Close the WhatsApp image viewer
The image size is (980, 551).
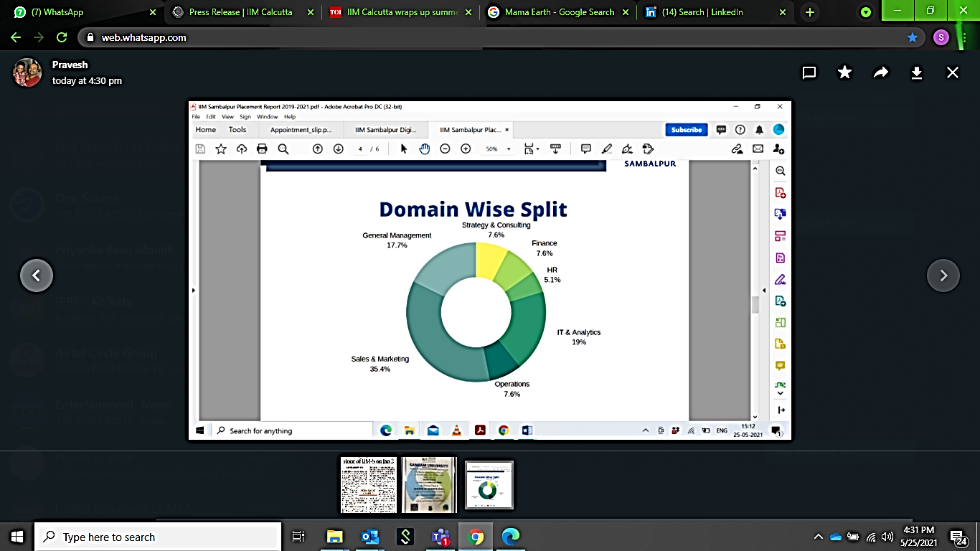click(952, 72)
